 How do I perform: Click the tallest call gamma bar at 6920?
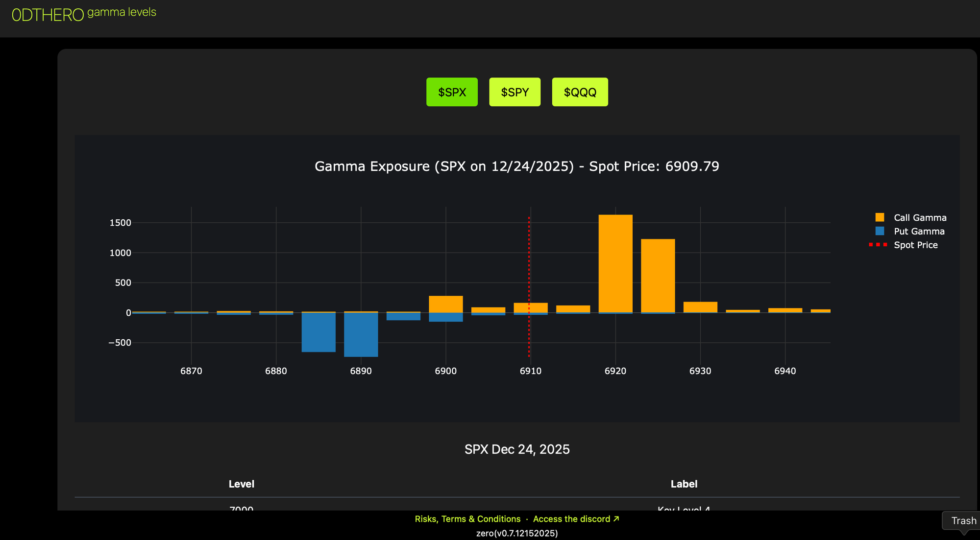coord(615,263)
